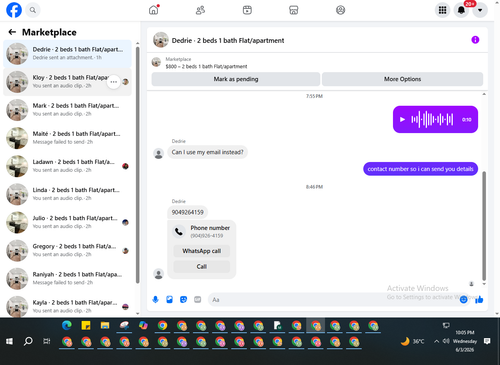Image resolution: width=500 pixels, height=365 pixels.
Task: Open volume control in system tray
Action: click(446, 341)
